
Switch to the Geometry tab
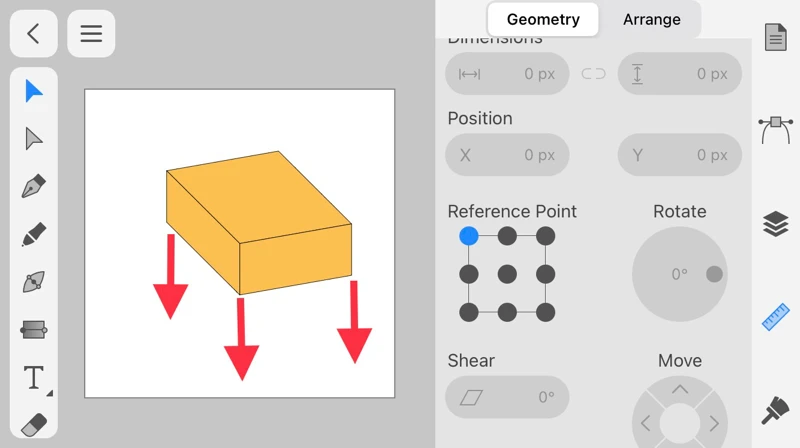543,19
